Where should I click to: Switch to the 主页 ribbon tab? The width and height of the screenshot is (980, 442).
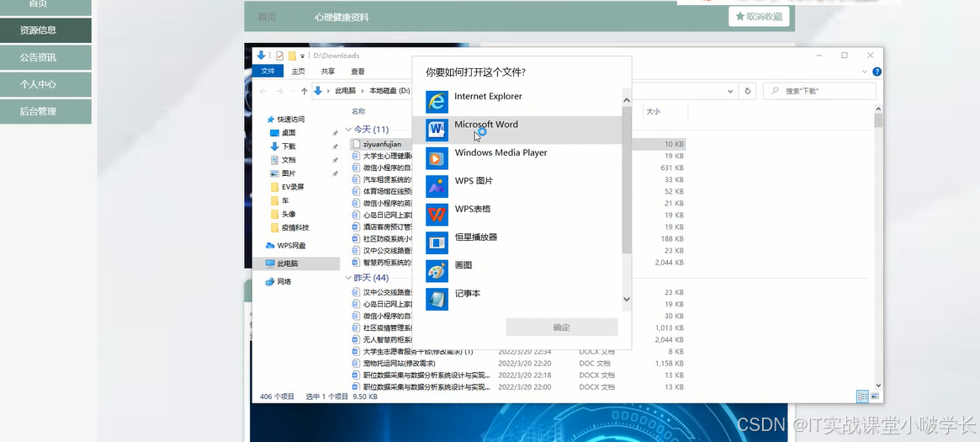click(298, 72)
